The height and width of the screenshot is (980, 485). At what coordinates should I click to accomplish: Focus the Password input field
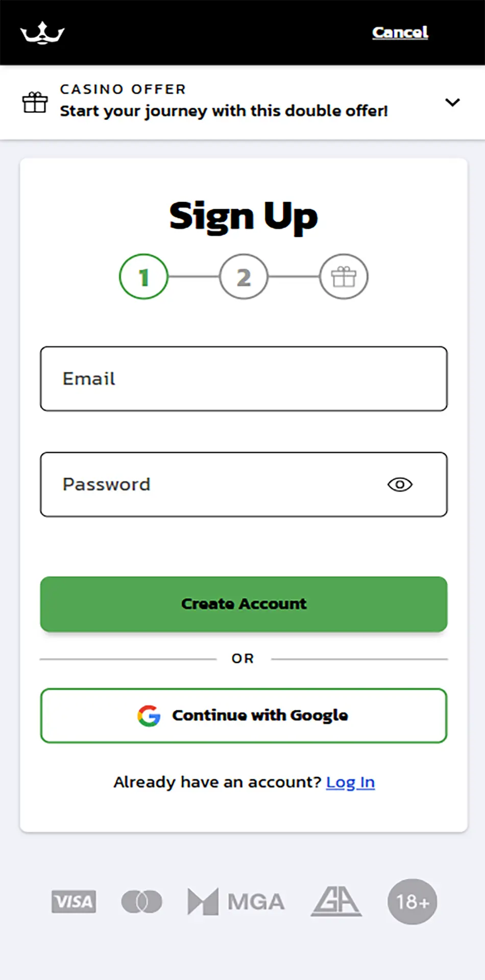(x=214, y=484)
